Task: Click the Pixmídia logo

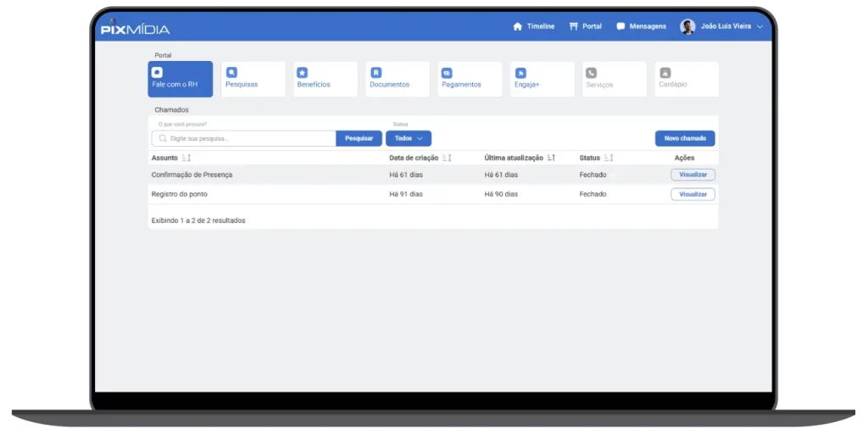Action: [135, 28]
